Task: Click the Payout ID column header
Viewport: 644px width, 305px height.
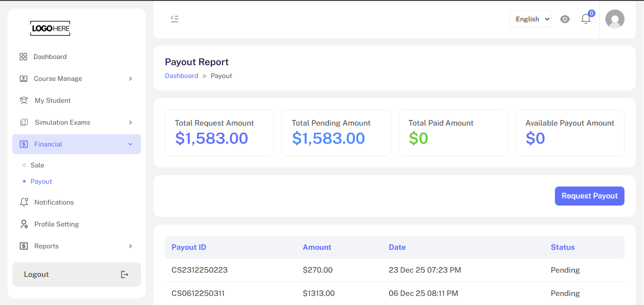Action: pyautogui.click(x=189, y=247)
